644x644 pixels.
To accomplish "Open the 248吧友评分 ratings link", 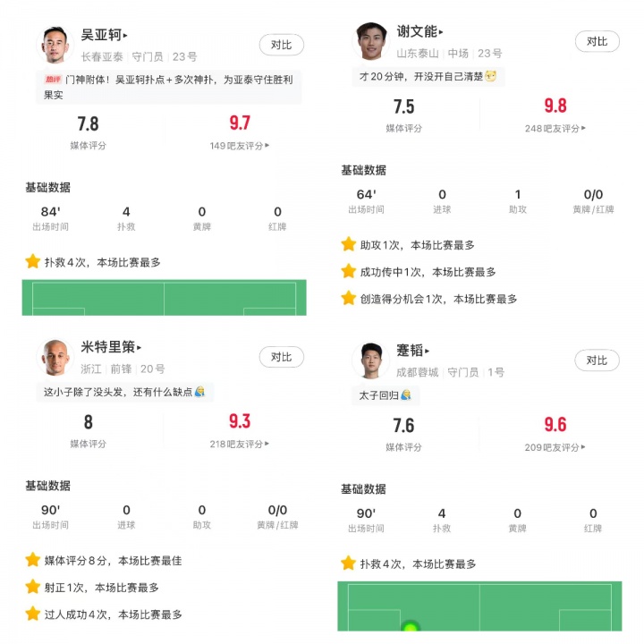I will [x=555, y=128].
